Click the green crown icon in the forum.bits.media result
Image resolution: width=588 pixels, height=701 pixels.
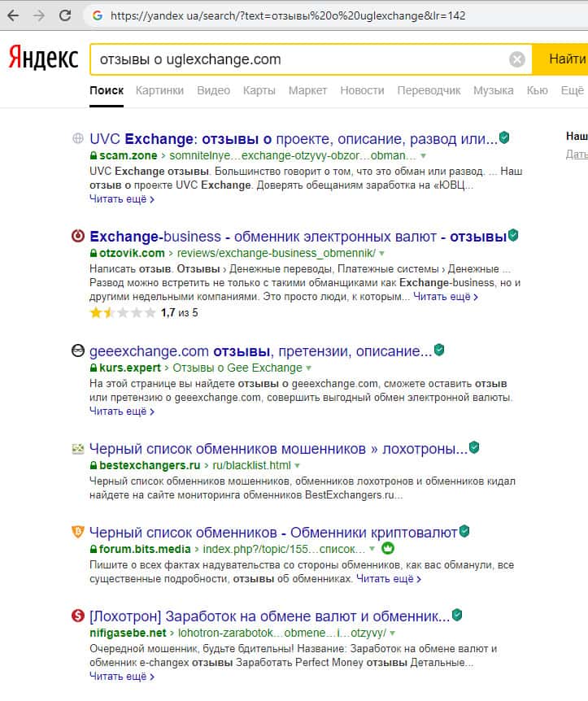pyautogui.click(x=388, y=548)
